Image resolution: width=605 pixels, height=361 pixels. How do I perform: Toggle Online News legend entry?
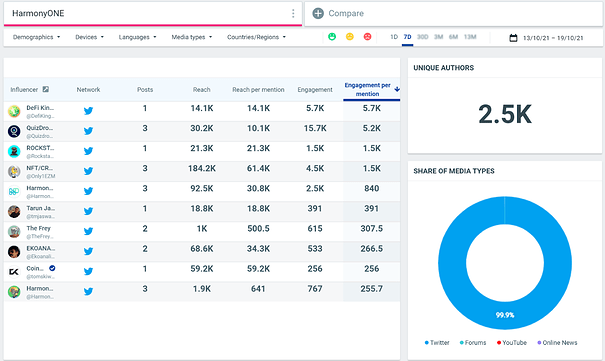tap(557, 342)
